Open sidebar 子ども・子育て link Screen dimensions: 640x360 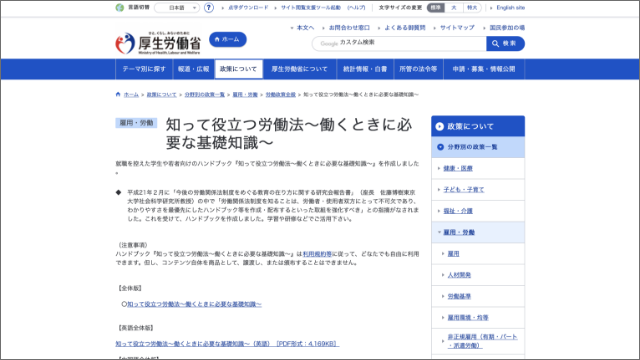tap(464, 189)
